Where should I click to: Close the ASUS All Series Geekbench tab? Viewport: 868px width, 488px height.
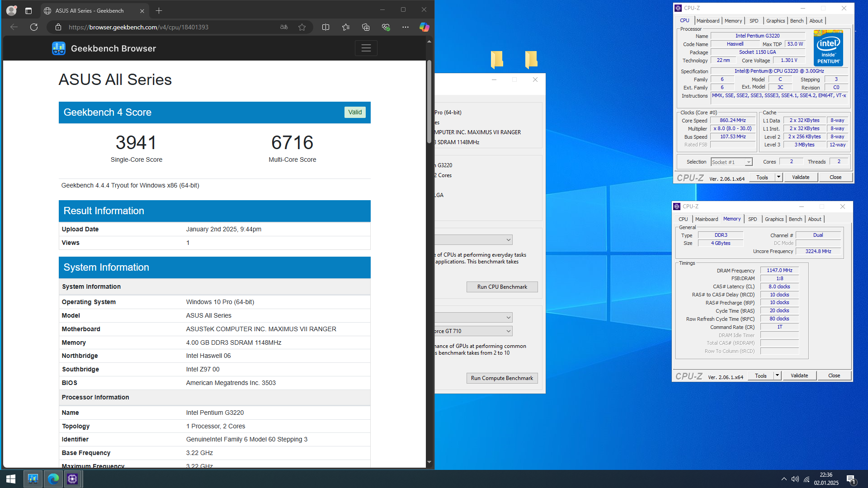142,11
